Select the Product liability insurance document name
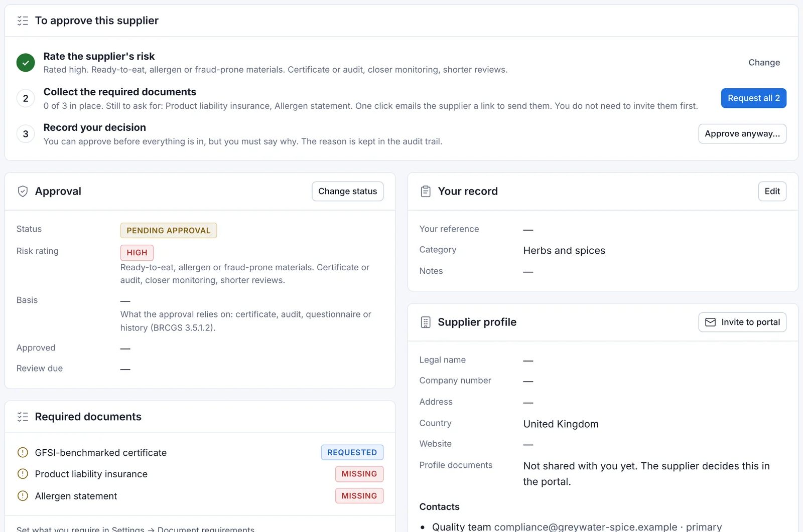The image size is (803, 532). pyautogui.click(x=91, y=474)
